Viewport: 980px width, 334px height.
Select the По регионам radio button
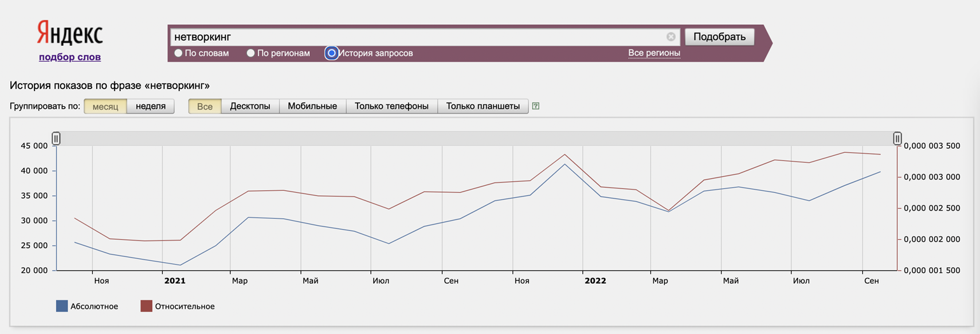point(251,53)
